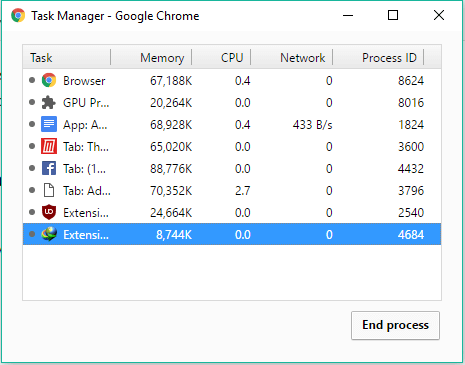Click the Facebook tab icon
This screenshot has width=465, height=365.
(49, 168)
